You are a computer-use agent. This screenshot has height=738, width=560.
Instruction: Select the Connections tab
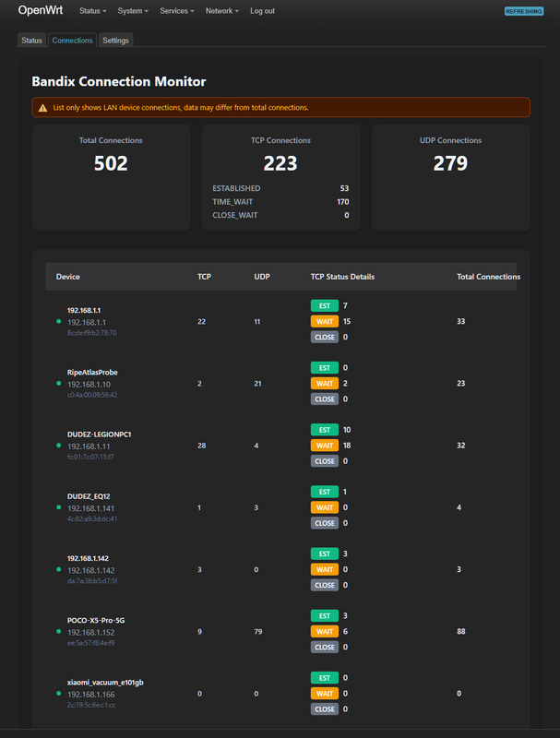[x=73, y=41]
